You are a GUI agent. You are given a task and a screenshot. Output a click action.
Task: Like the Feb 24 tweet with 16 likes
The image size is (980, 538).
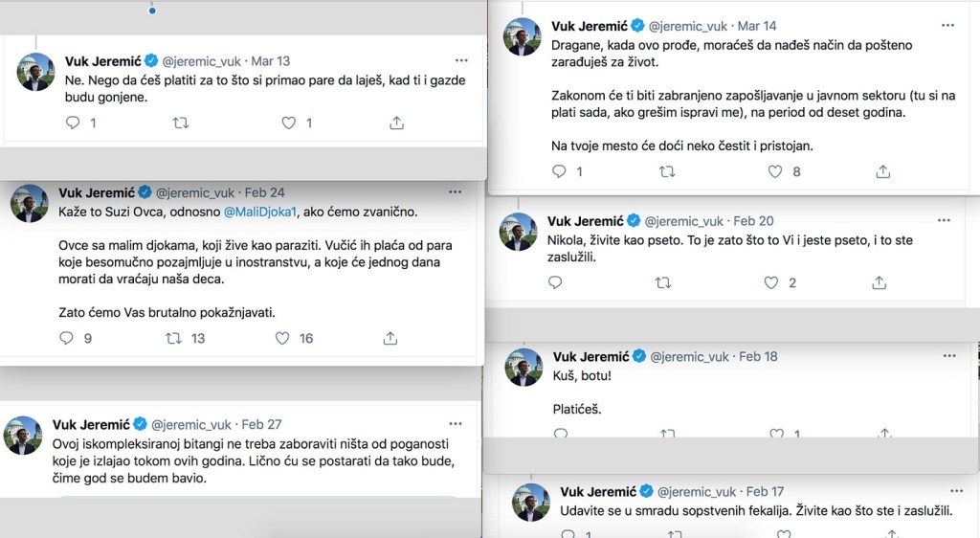pos(282,338)
